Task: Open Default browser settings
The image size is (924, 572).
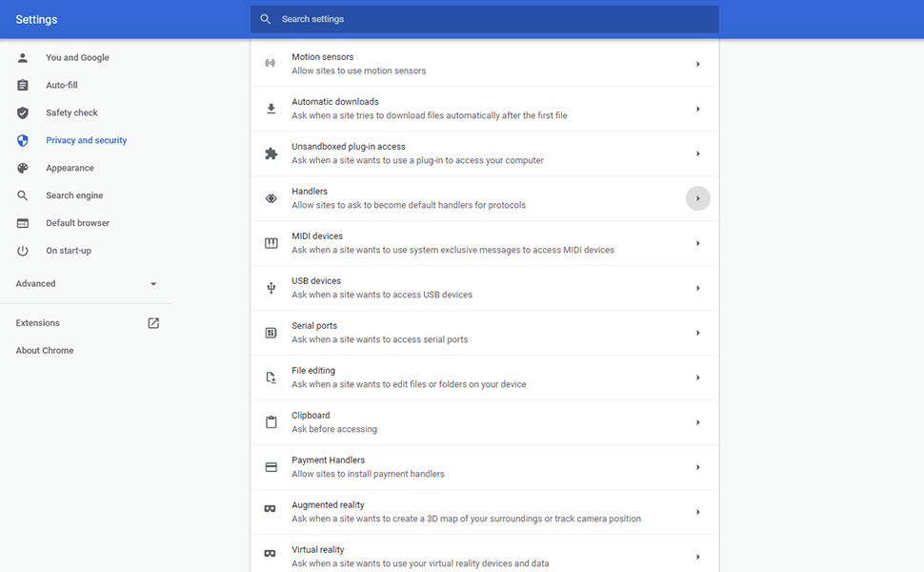Action: 78,223
